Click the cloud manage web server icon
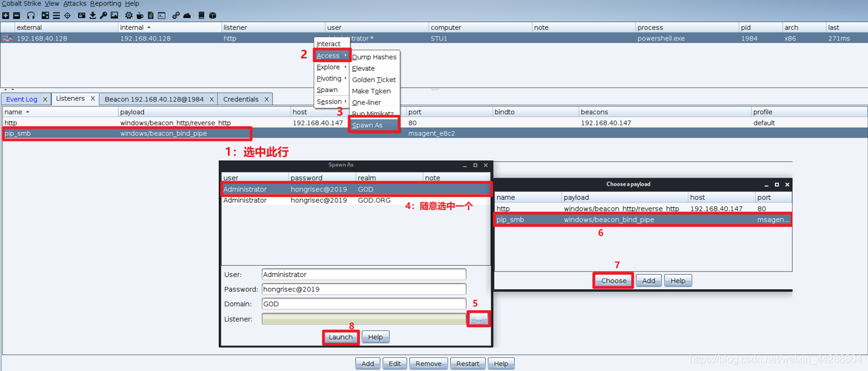This screenshot has width=868, height=371. pyautogui.click(x=187, y=15)
